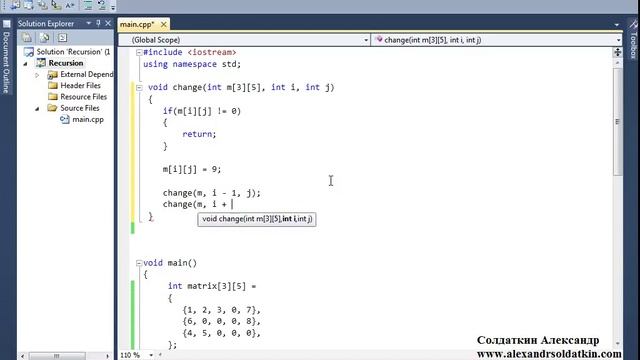Click the '{1, 2, 3, 0, 7},' row
The width and height of the screenshot is (640, 360).
pos(221,310)
